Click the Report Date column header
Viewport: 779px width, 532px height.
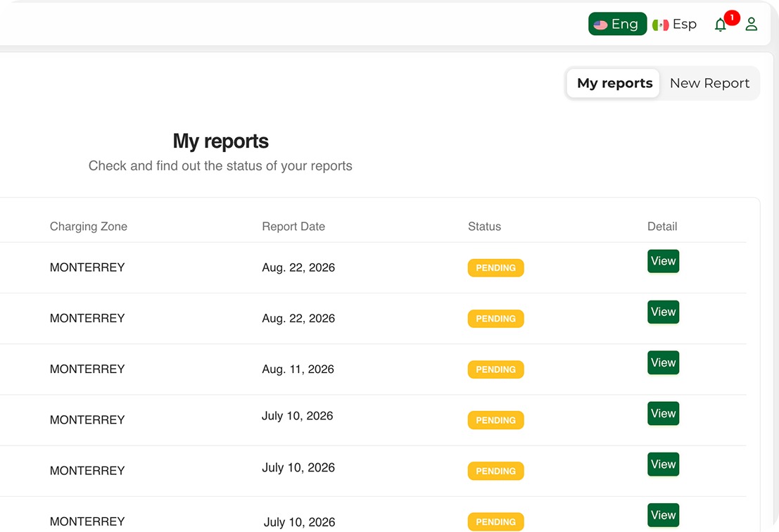293,226
